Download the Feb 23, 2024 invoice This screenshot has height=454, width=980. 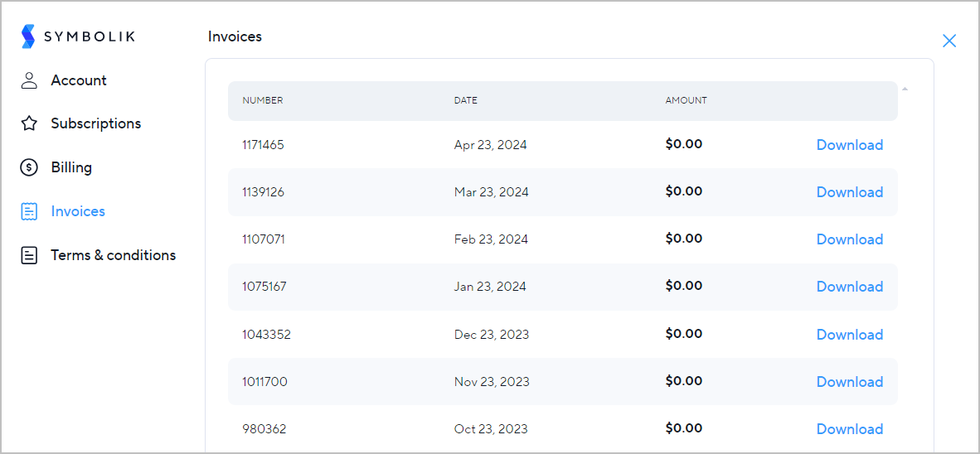849,239
